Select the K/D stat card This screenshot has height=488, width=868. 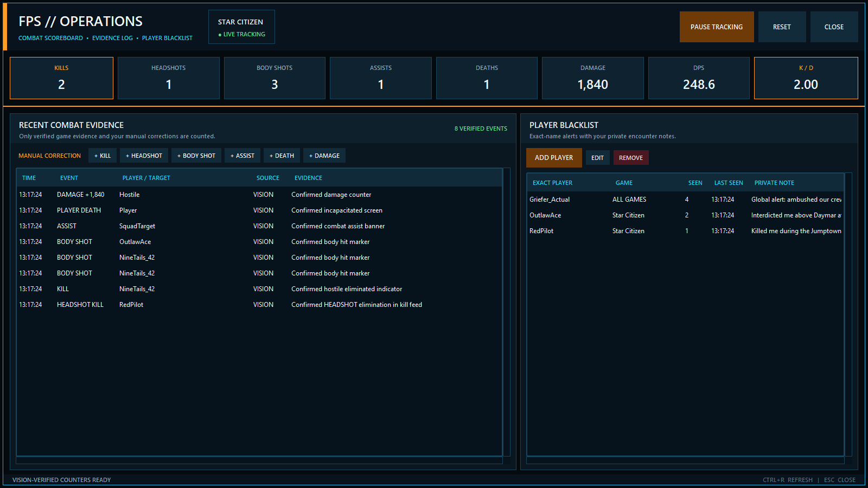(806, 78)
